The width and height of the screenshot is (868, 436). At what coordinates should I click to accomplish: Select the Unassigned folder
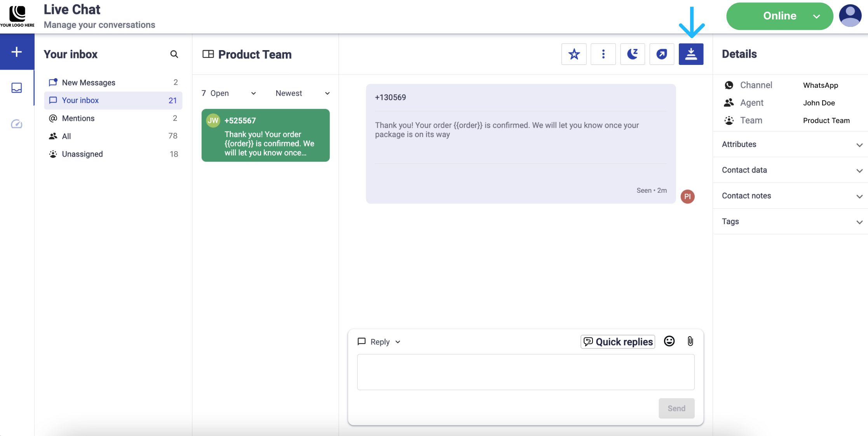point(82,154)
